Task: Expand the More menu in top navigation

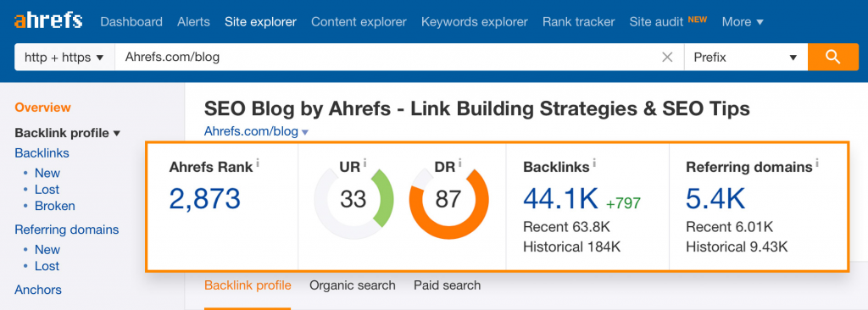Action: 743,22
